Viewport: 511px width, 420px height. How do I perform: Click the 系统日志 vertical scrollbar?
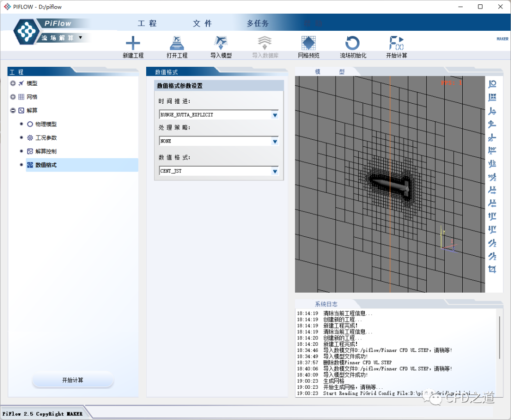[499, 337]
